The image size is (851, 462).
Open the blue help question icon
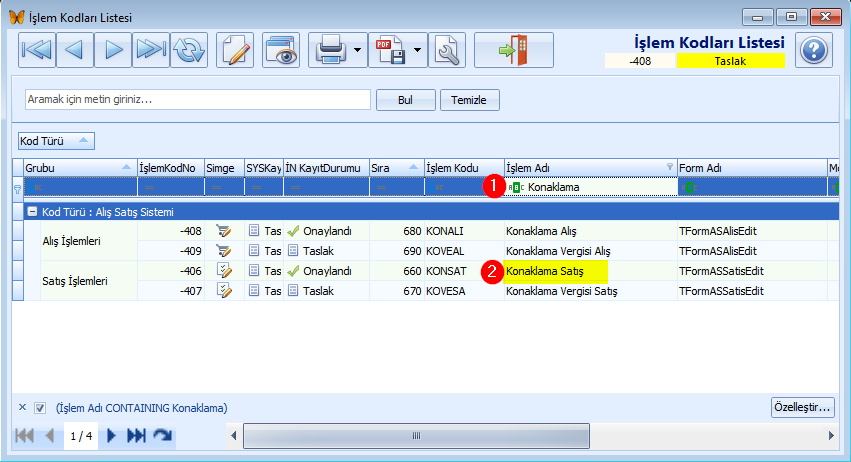point(814,50)
